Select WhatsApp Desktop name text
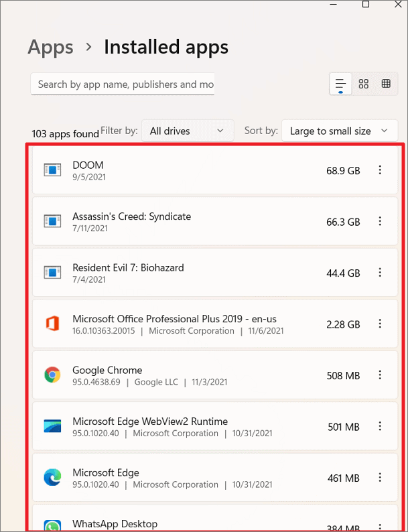The image size is (408, 532). tap(115, 524)
